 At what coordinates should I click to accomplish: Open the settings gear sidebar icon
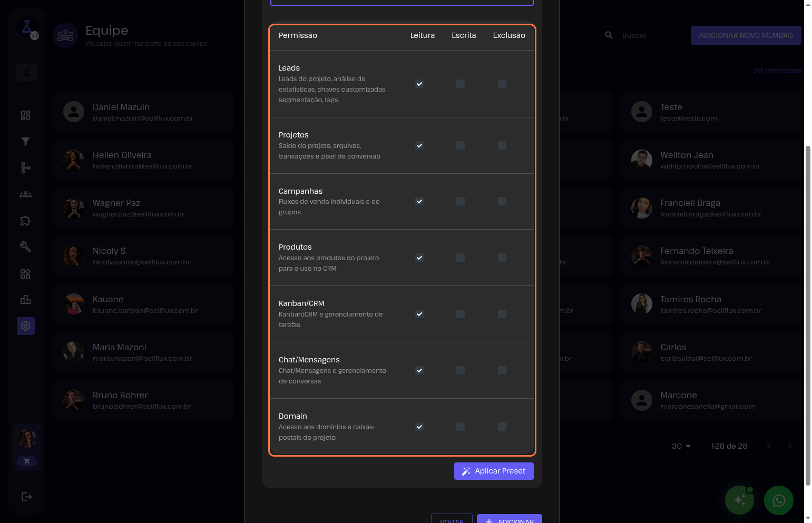[25, 326]
